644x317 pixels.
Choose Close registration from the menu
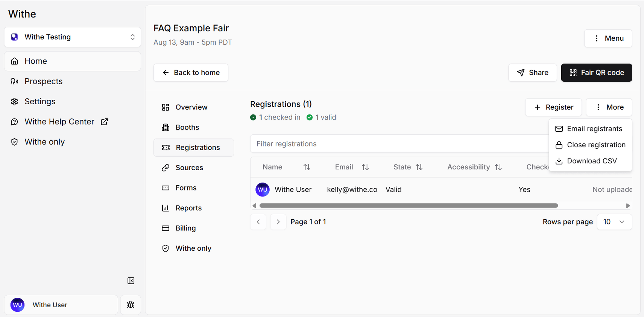point(590,145)
